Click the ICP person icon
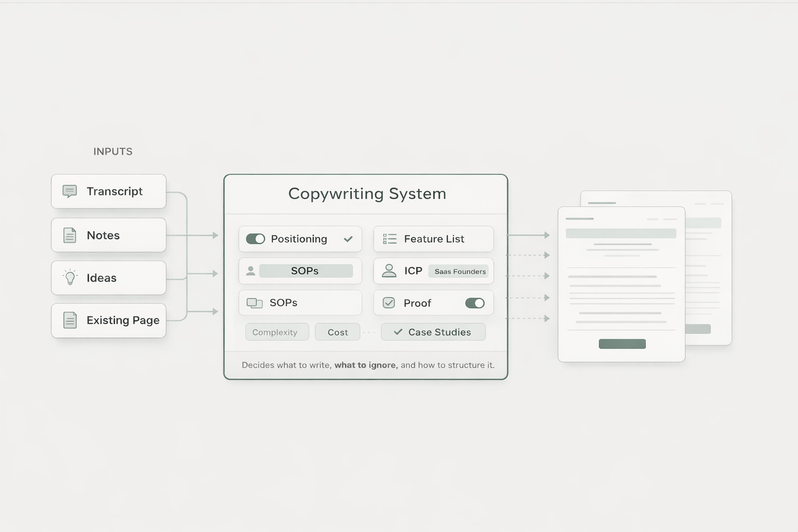 (389, 271)
